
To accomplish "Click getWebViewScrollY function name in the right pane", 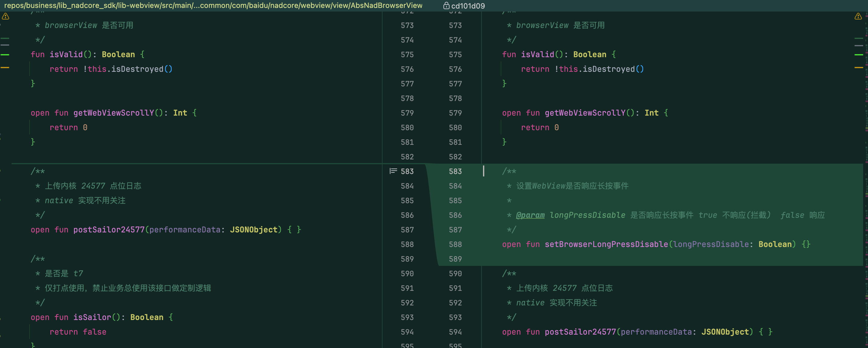I will [x=585, y=113].
